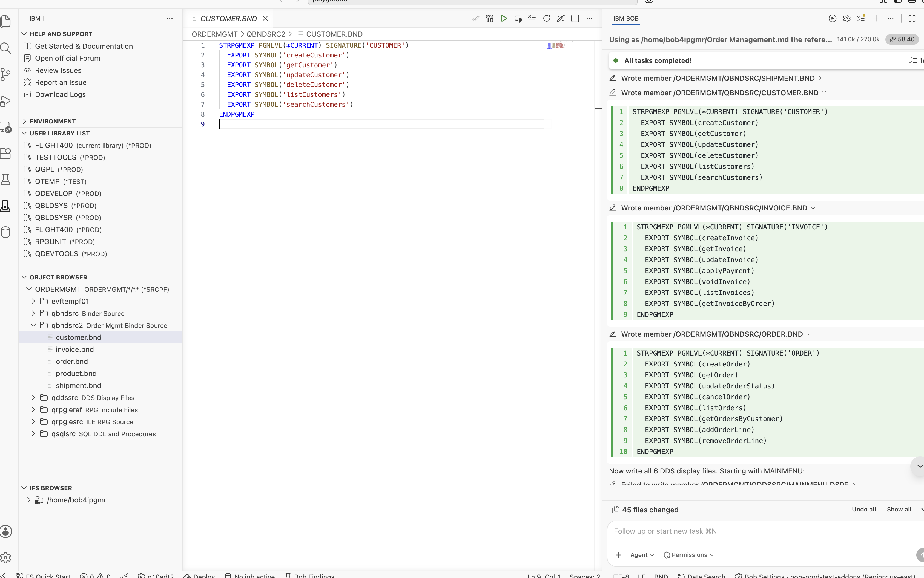Expand the evftempf01 folder
Viewport: 924px width, 578px height.
click(x=33, y=301)
